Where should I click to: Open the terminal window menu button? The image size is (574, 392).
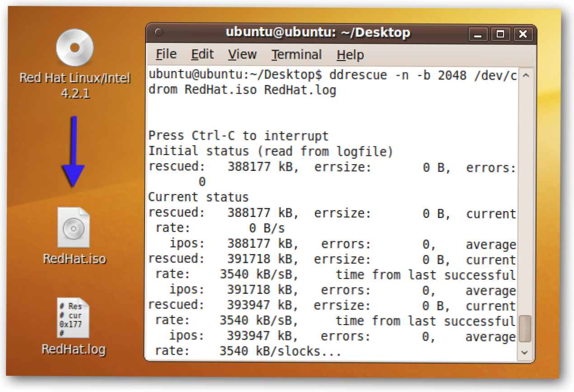(158, 33)
